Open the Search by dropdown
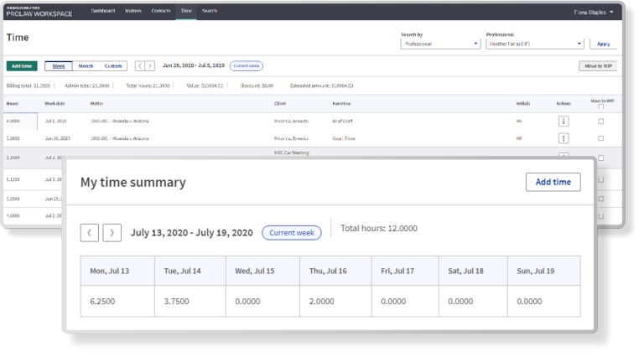Viewport: 644px width, 362px height. pyautogui.click(x=440, y=44)
